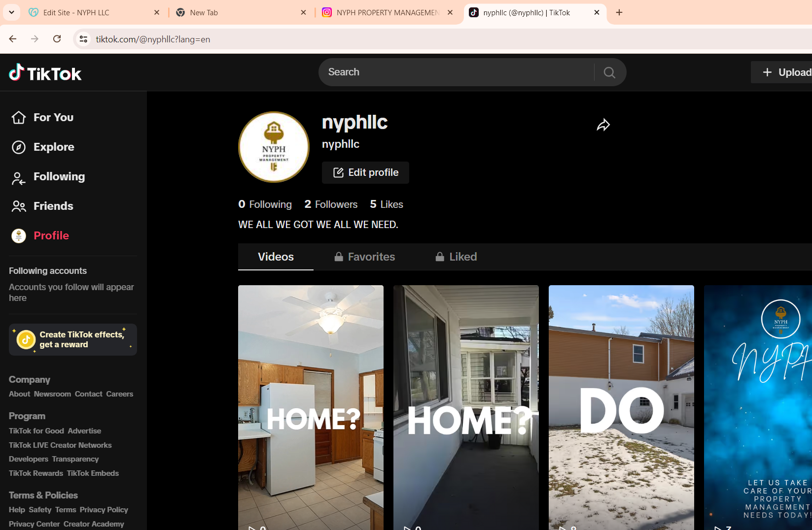Viewport: 812px width, 530px height.
Task: Select the locked Liked tab
Action: tap(456, 257)
